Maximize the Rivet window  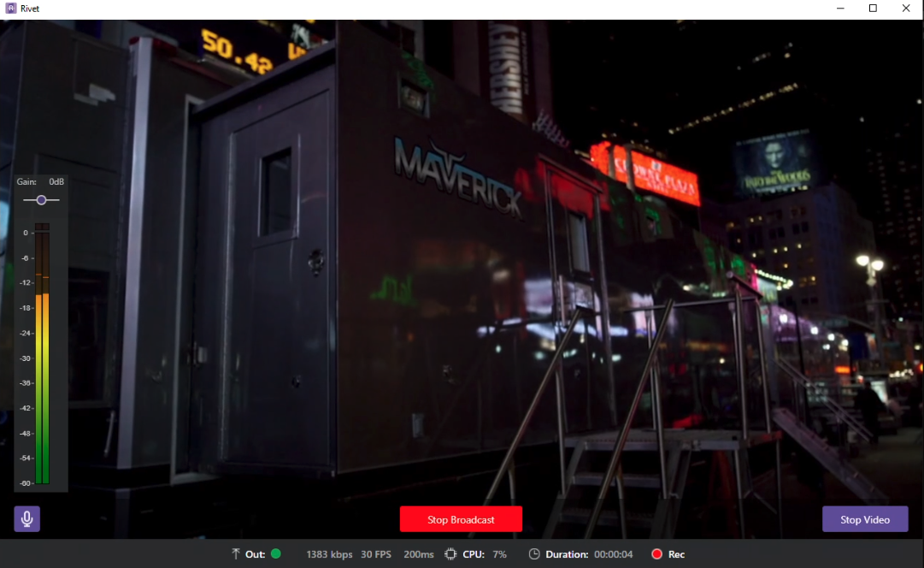874,9
